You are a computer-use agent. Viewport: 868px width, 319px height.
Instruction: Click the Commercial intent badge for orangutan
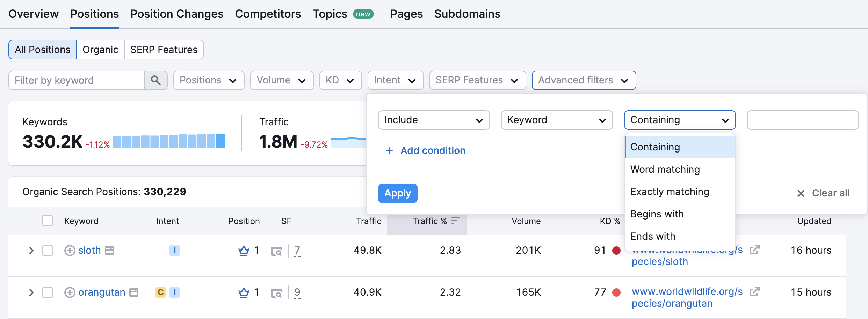click(160, 292)
